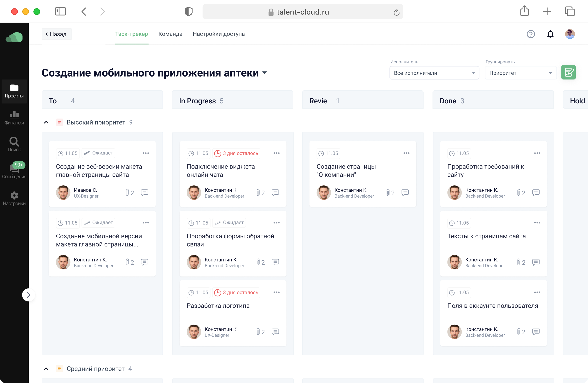Click the green create-task edit icon
The height and width of the screenshot is (383, 588).
point(569,72)
